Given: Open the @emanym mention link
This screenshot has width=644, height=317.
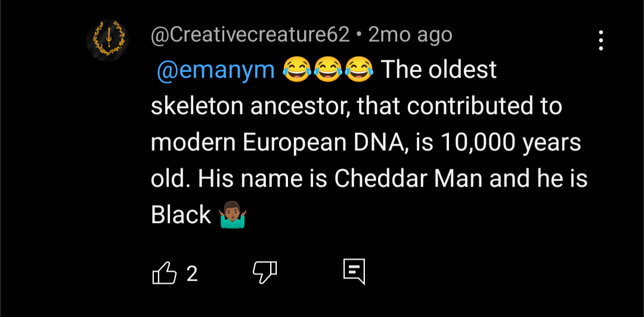Looking at the screenshot, I should [215, 70].
